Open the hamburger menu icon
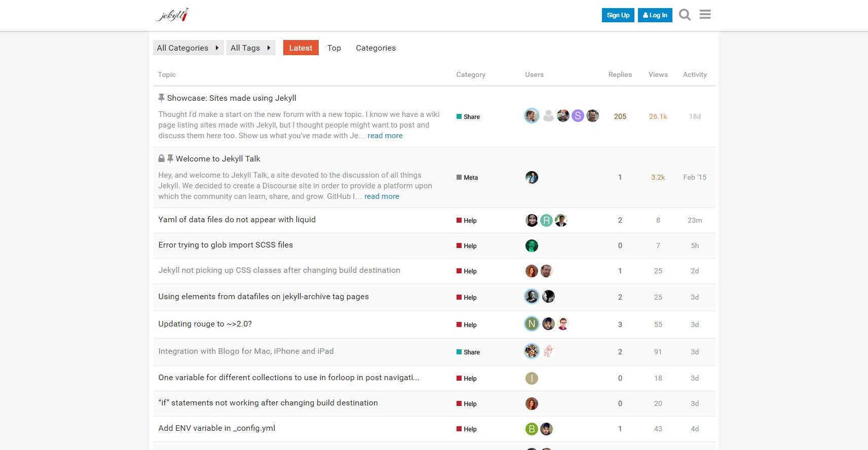This screenshot has height=450, width=868. (705, 15)
